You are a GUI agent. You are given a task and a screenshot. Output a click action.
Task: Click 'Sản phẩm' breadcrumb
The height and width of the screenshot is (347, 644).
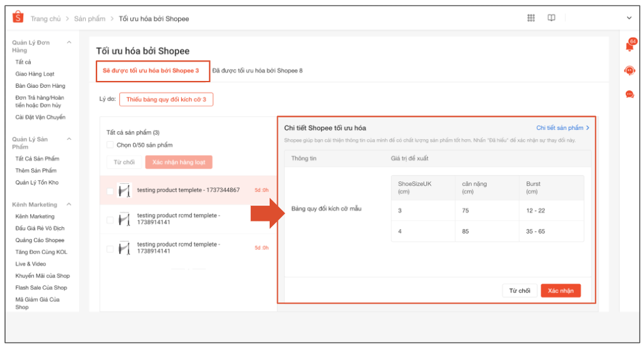click(x=90, y=19)
